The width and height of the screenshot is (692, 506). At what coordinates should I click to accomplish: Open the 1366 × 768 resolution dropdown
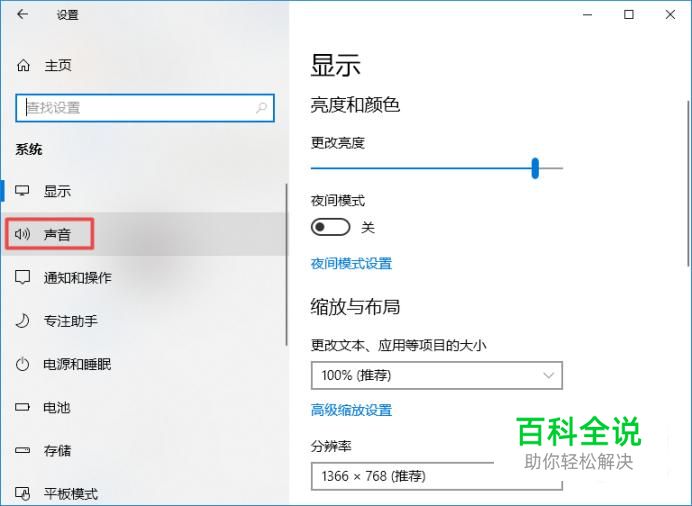[436, 476]
